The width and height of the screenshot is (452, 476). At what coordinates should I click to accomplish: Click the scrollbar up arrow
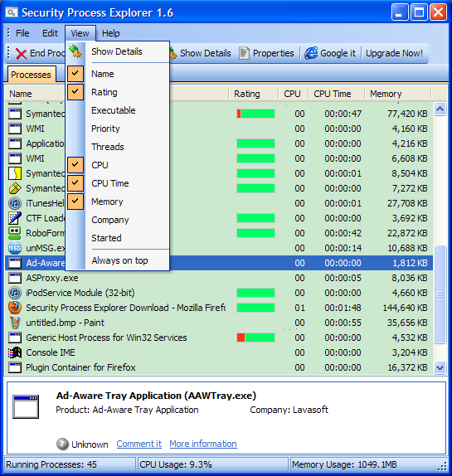pyautogui.click(x=440, y=109)
